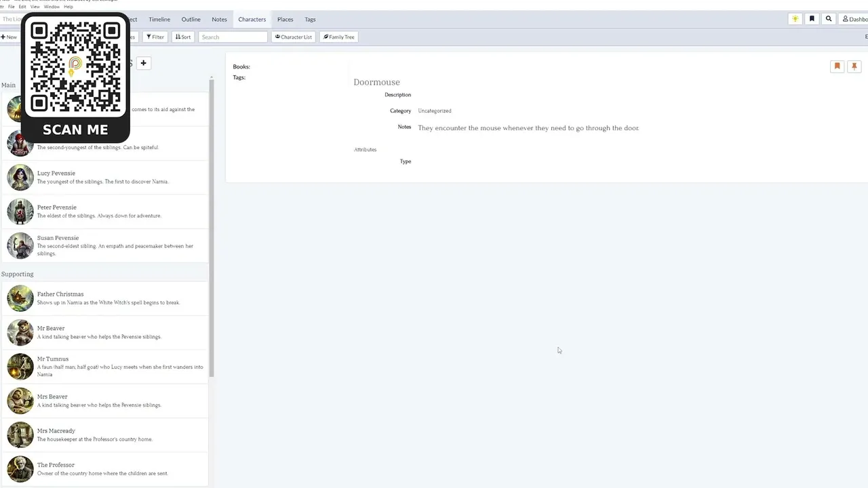Select Susan Pevensie's avatar
The height and width of the screenshot is (488, 868).
pos(20,246)
